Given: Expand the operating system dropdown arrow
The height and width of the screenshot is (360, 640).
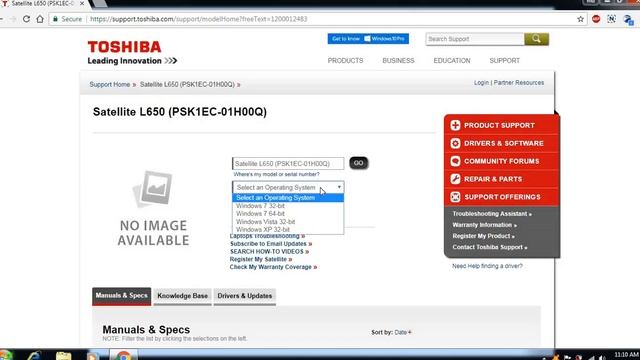Looking at the screenshot, I should [339, 187].
